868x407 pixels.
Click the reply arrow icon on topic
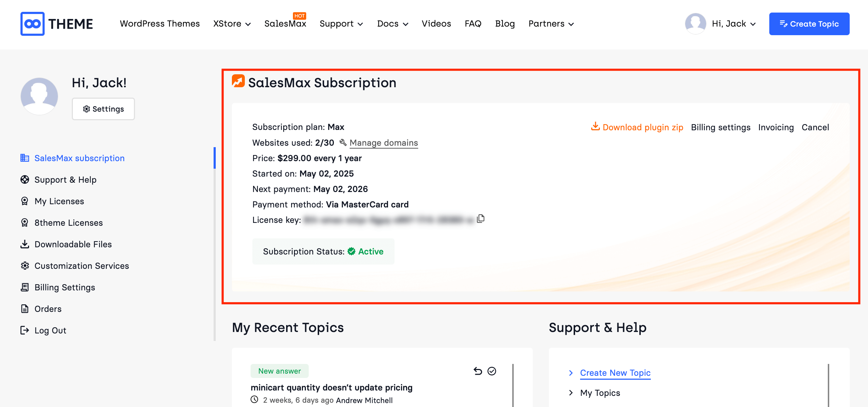[x=478, y=371]
